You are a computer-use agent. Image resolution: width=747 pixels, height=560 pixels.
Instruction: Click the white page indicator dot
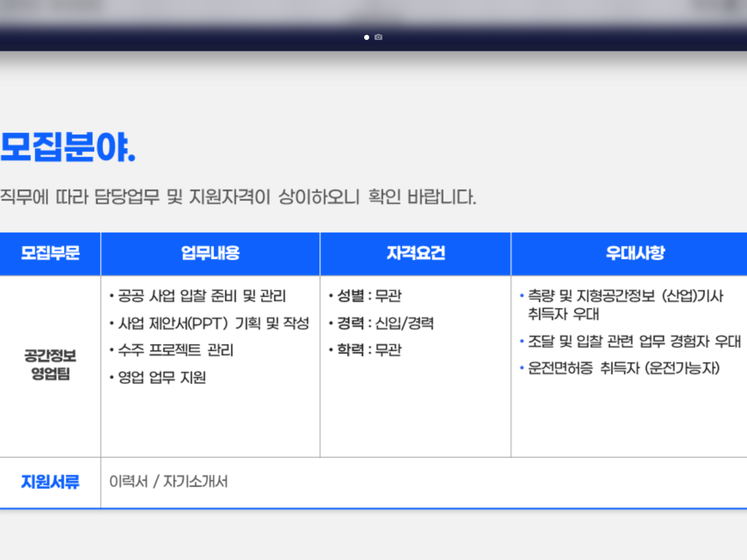click(x=366, y=38)
